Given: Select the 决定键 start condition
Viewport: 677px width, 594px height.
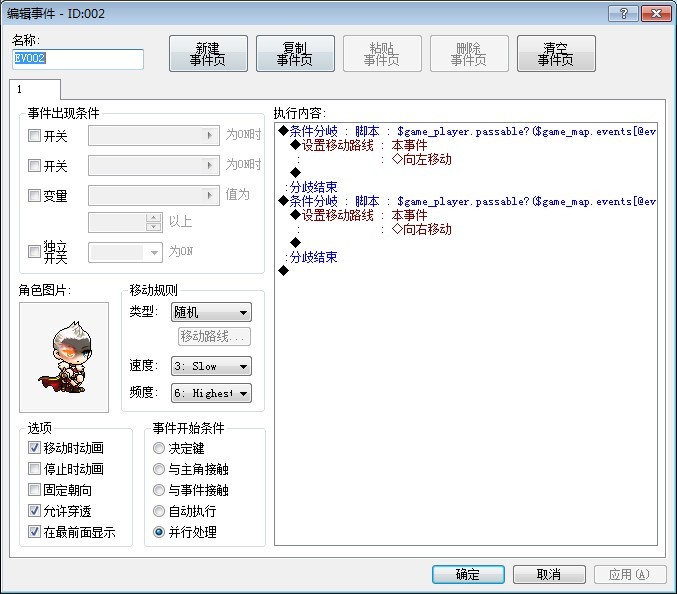Looking at the screenshot, I should [159, 448].
